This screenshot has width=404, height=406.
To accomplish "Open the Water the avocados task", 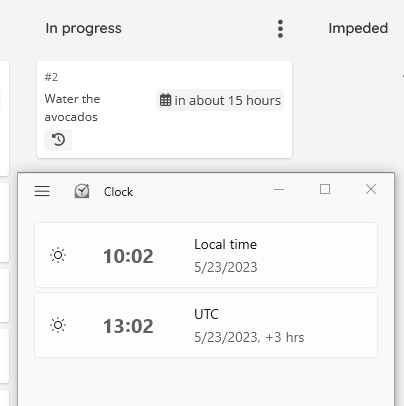I will [72, 108].
